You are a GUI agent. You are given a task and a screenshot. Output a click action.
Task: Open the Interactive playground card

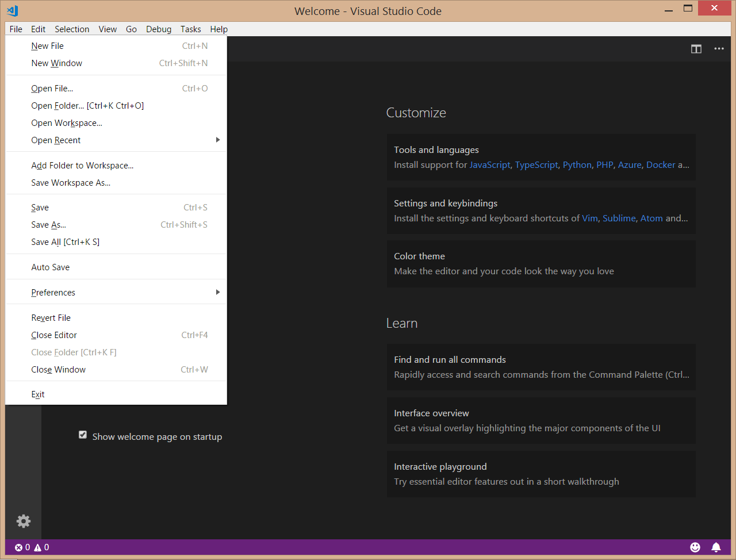(x=541, y=474)
